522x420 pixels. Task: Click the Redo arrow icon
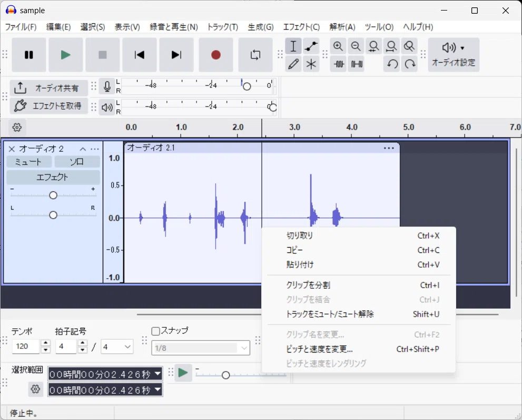tap(410, 64)
